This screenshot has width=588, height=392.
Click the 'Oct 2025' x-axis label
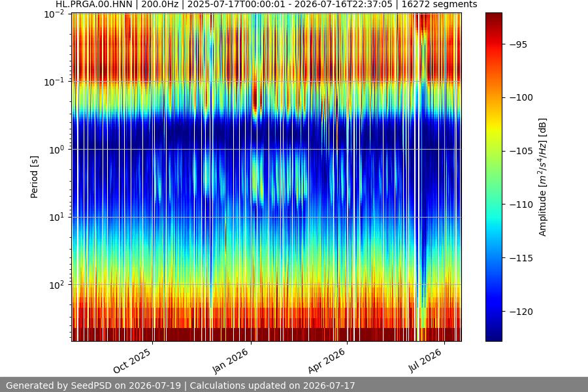[132, 361]
